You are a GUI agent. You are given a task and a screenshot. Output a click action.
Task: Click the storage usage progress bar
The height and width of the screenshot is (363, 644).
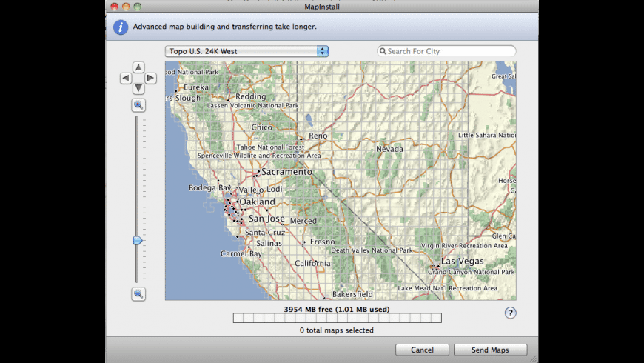(338, 318)
